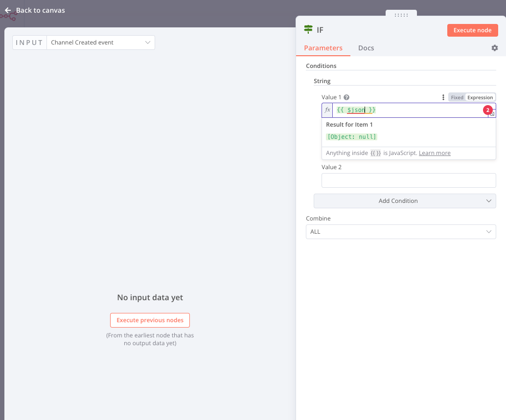Switch to the Parameters tab
Screen dimensions: 506x420
[x=323, y=48]
